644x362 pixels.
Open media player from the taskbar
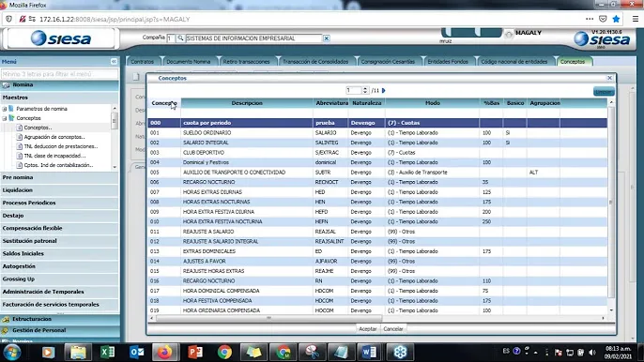[x=49, y=352]
